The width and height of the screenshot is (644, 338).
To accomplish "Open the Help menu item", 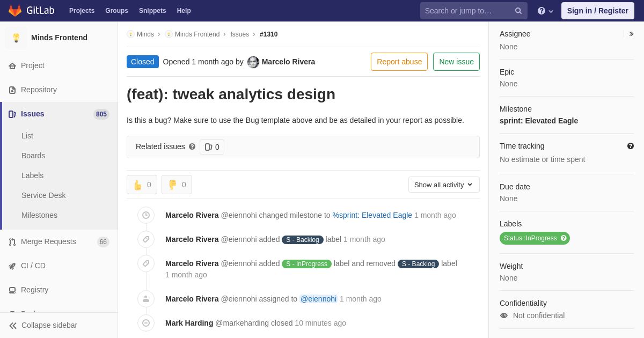I will [184, 11].
